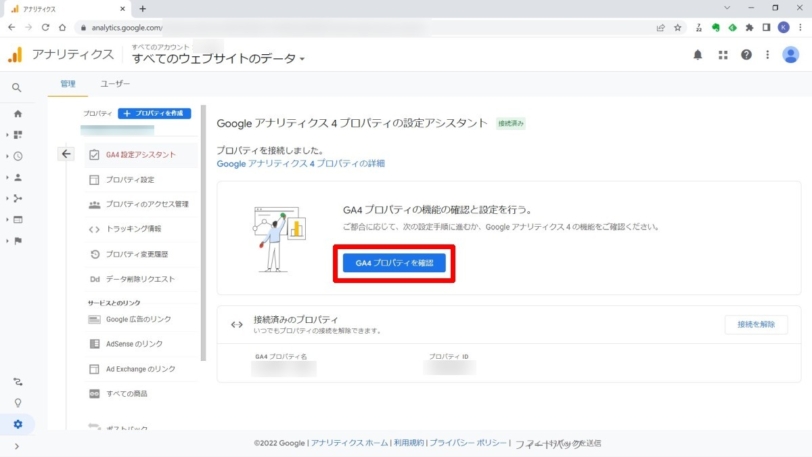Open トラッキング情報 in the property menu

coord(141,229)
